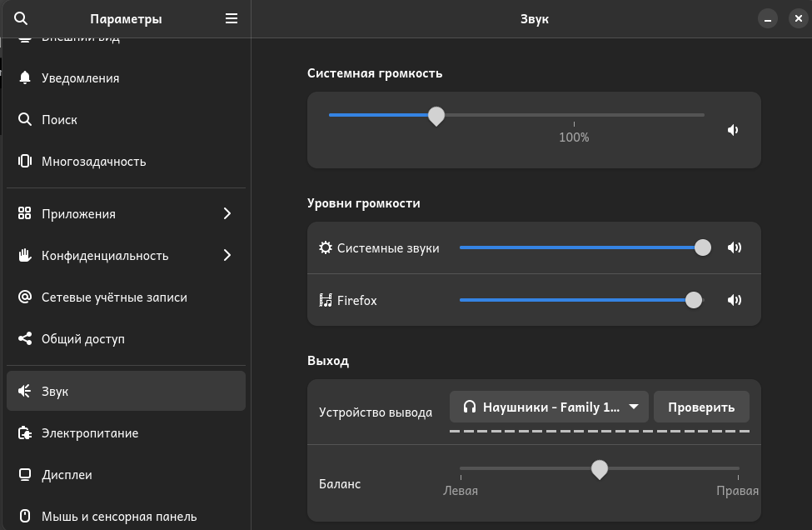
Task: Minimize the Звук window
Action: click(x=768, y=19)
